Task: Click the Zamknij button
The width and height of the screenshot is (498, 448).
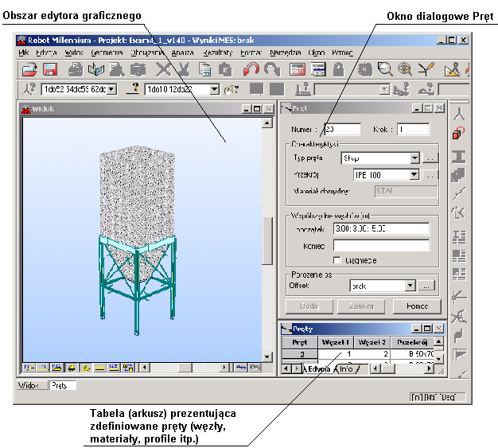Action: click(x=361, y=306)
